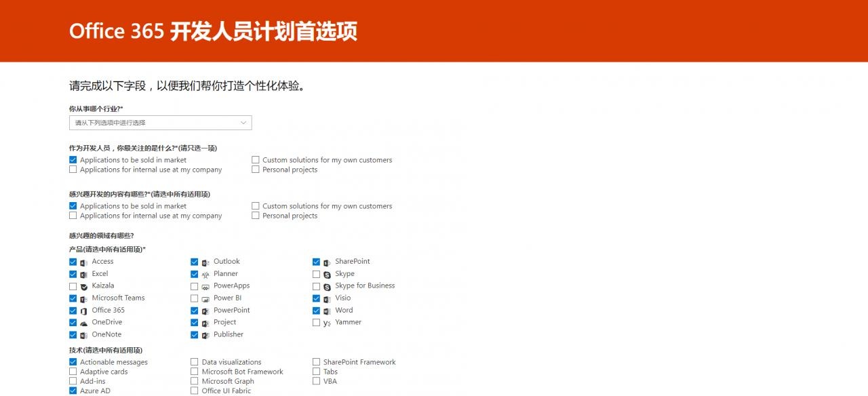Click the Excel product icon
868x396 pixels.
83,275
